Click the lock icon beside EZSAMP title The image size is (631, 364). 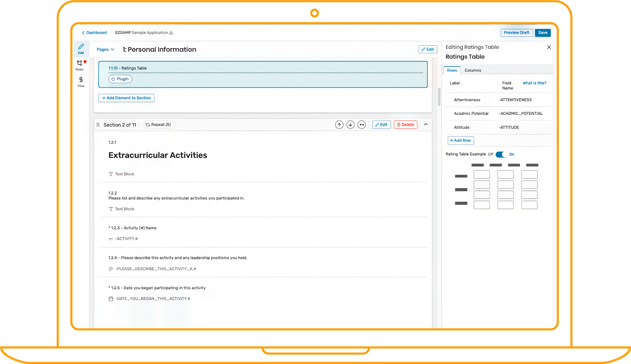click(171, 33)
